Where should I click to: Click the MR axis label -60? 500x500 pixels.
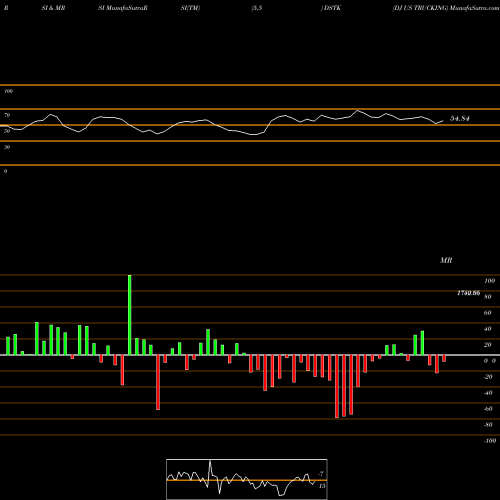(488, 409)
